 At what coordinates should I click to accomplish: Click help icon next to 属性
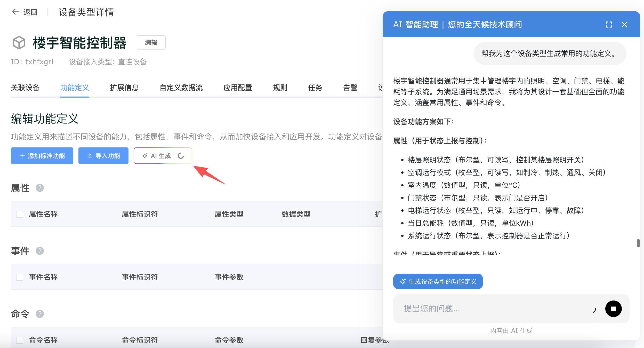(x=40, y=188)
